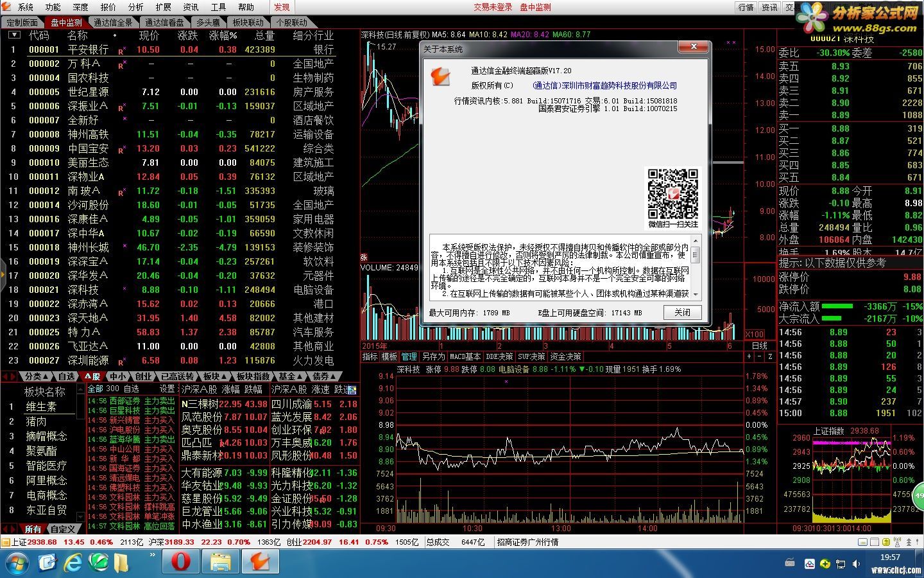The height and width of the screenshot is (578, 924).
Task: Select the 资金决策 indicator tab
Action: pos(565,356)
